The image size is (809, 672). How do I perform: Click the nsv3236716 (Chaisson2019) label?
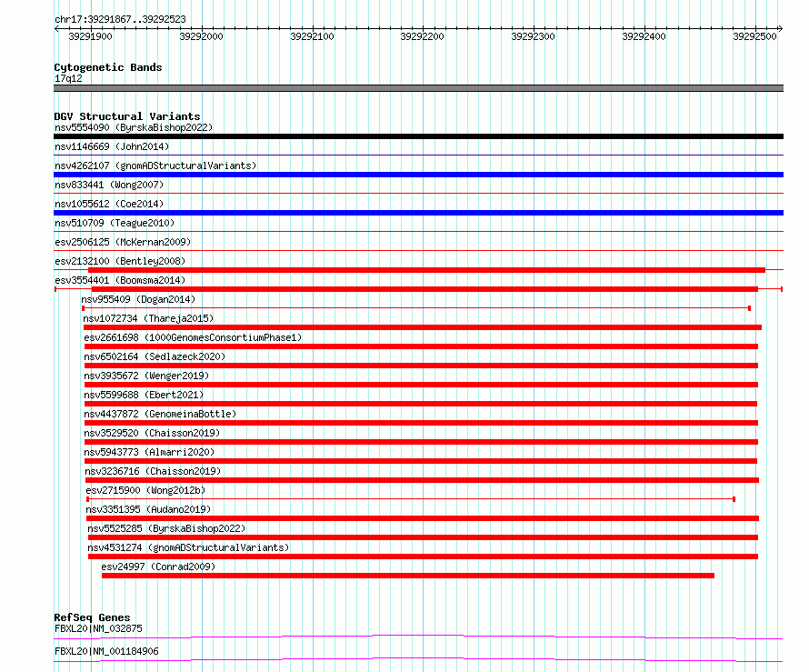153,471
